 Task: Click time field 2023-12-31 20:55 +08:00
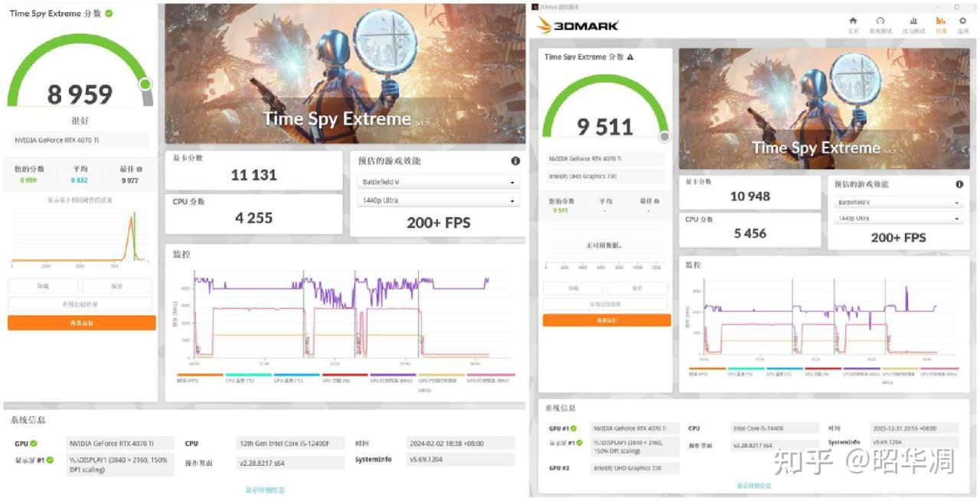(x=915, y=428)
